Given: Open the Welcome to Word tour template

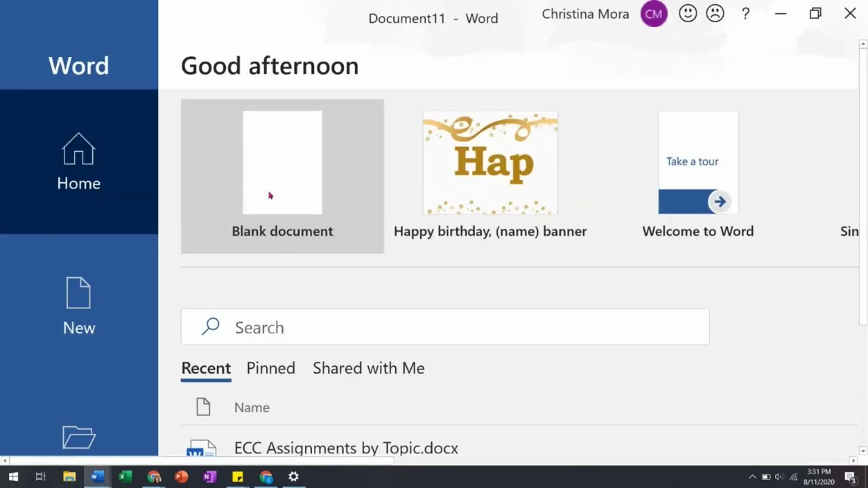Looking at the screenshot, I should (x=698, y=176).
